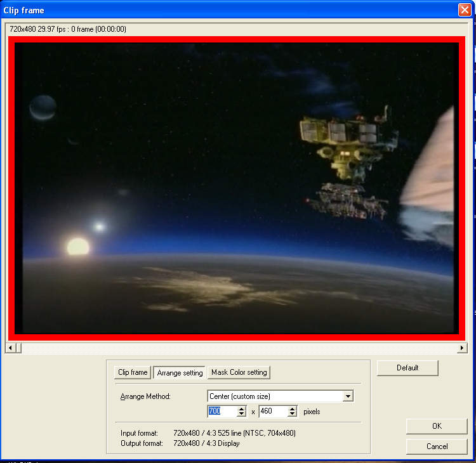Image resolution: width=476 pixels, height=463 pixels.
Task: Click the frame position slider thumb
Action: point(18,348)
